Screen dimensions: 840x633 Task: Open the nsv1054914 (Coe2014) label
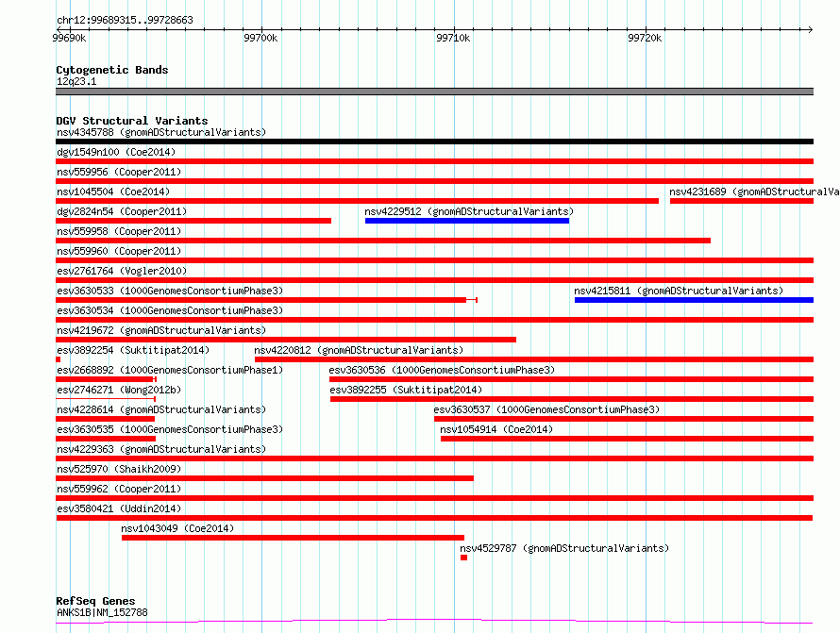click(x=496, y=429)
